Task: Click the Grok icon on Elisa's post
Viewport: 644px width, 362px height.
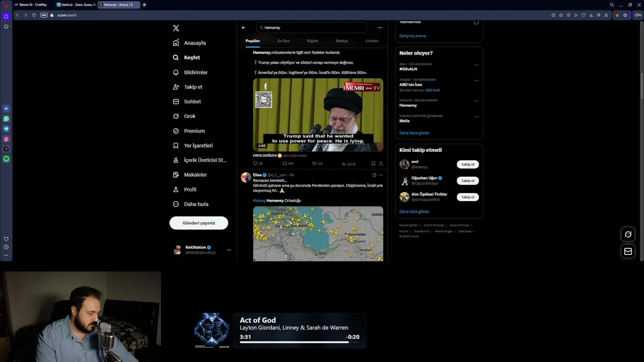Action: coord(374,175)
